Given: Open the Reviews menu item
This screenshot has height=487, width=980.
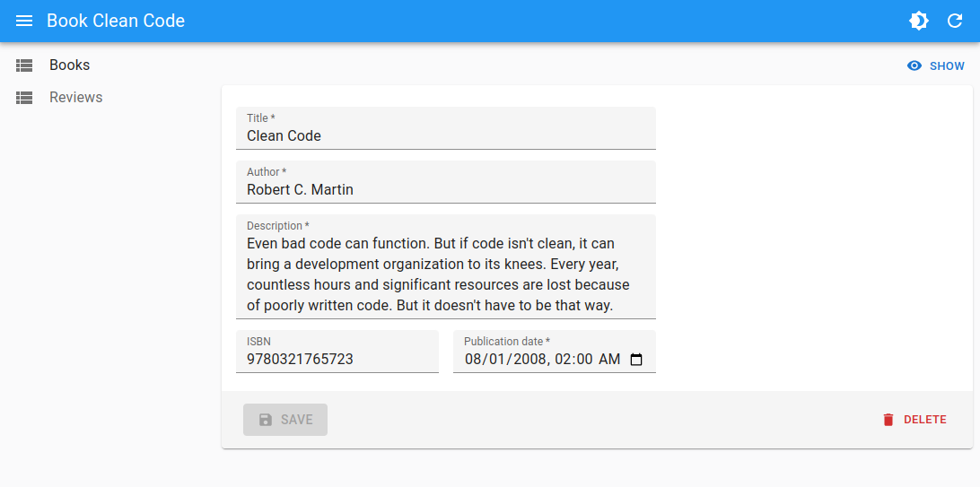Looking at the screenshot, I should pyautogui.click(x=107, y=98).
